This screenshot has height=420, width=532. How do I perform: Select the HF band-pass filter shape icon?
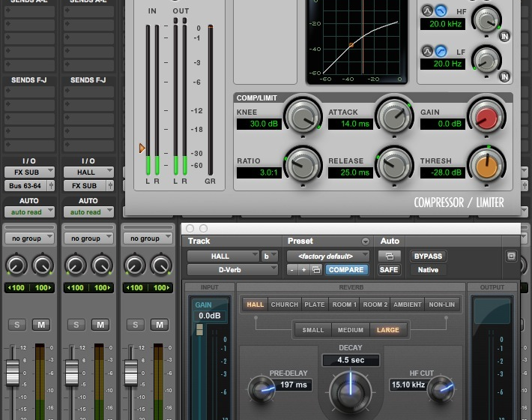(x=428, y=11)
